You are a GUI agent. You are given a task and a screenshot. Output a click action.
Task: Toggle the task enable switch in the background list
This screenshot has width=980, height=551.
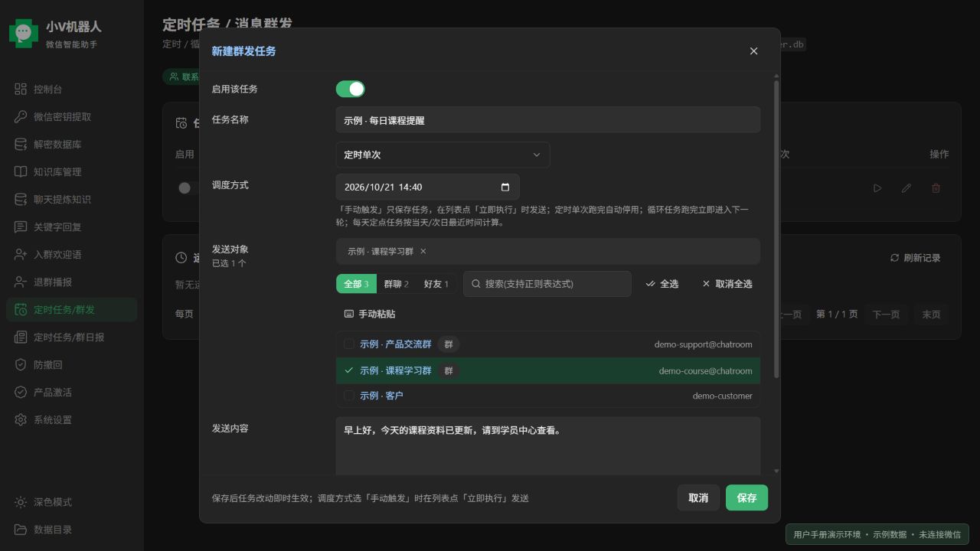coord(188,188)
